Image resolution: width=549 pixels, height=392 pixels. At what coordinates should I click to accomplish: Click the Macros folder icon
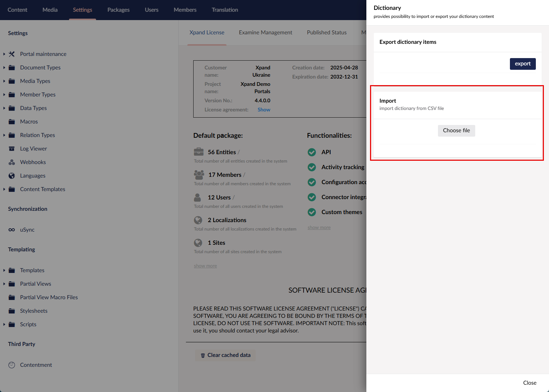12,122
